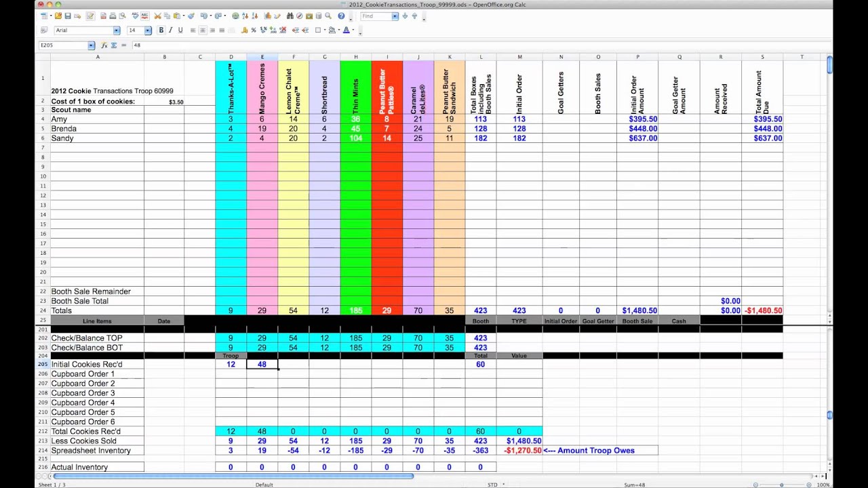
Task: Insert a Sum with the sigma icon
Action: (114, 45)
